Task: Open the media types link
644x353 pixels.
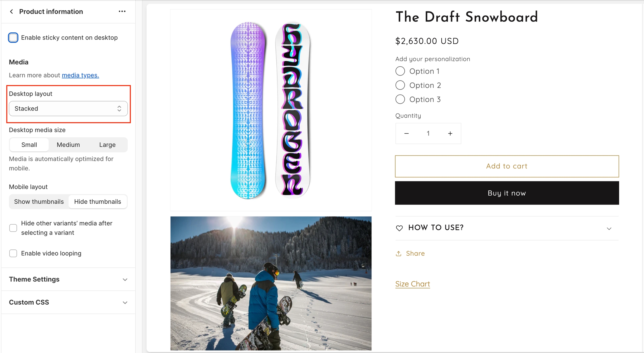Action: pyautogui.click(x=80, y=75)
